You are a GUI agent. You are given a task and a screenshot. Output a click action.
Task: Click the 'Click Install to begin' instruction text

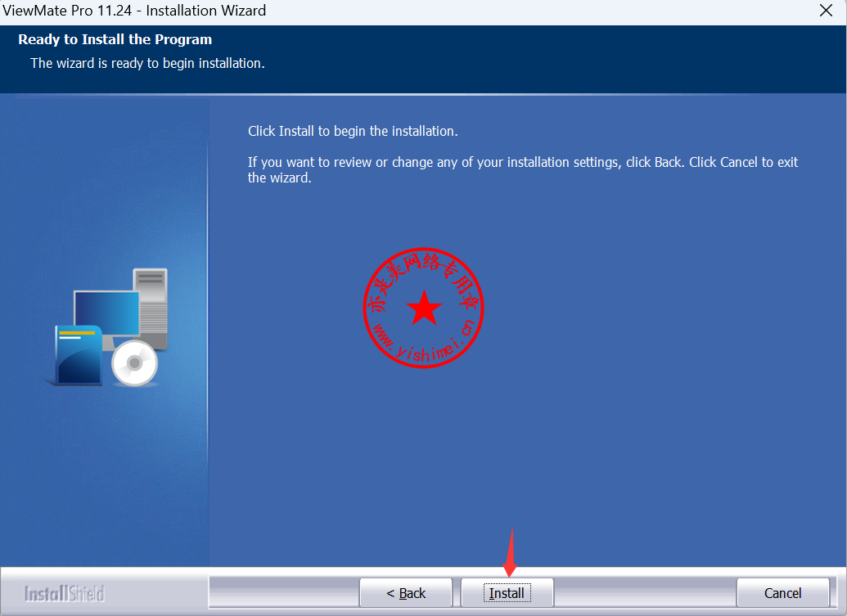pos(353,131)
